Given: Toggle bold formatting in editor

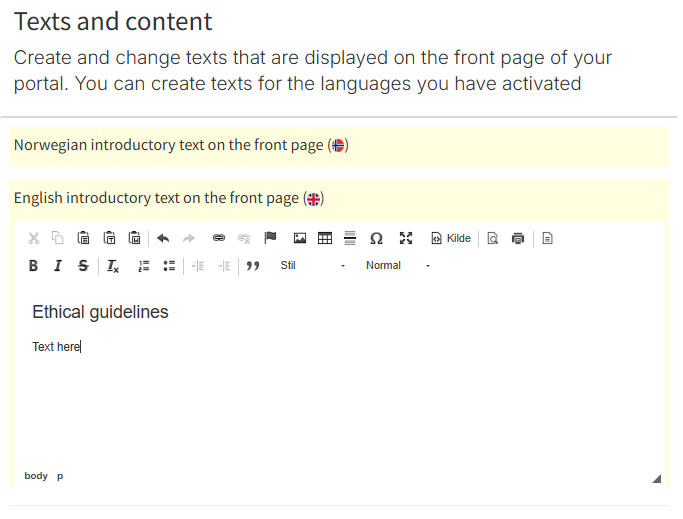Looking at the screenshot, I should point(33,266).
